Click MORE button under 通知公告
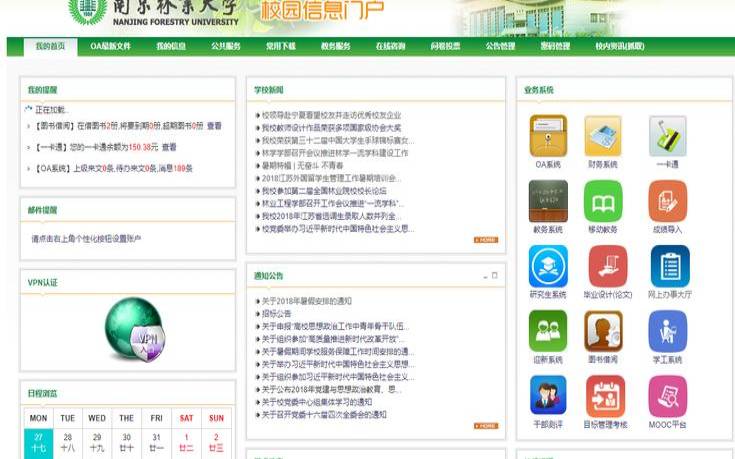 point(486,426)
